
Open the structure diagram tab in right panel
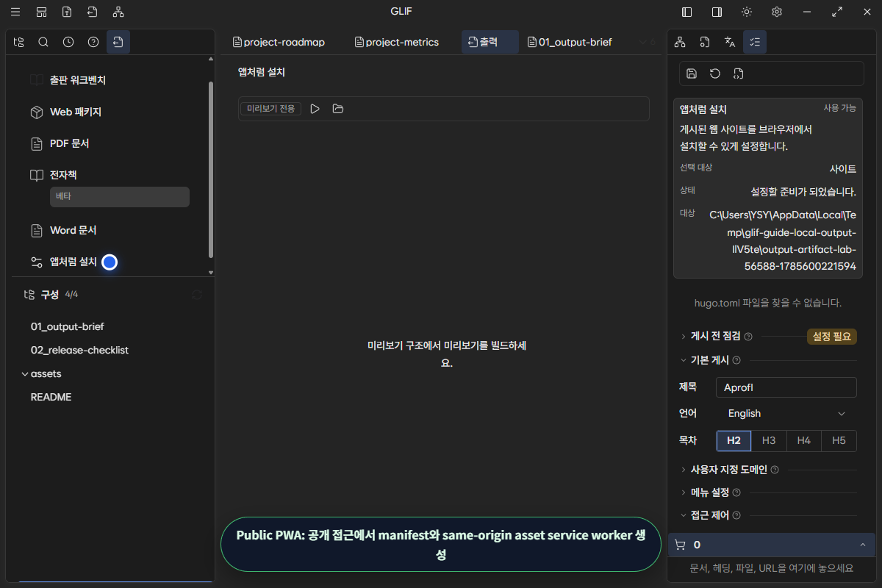(x=680, y=42)
